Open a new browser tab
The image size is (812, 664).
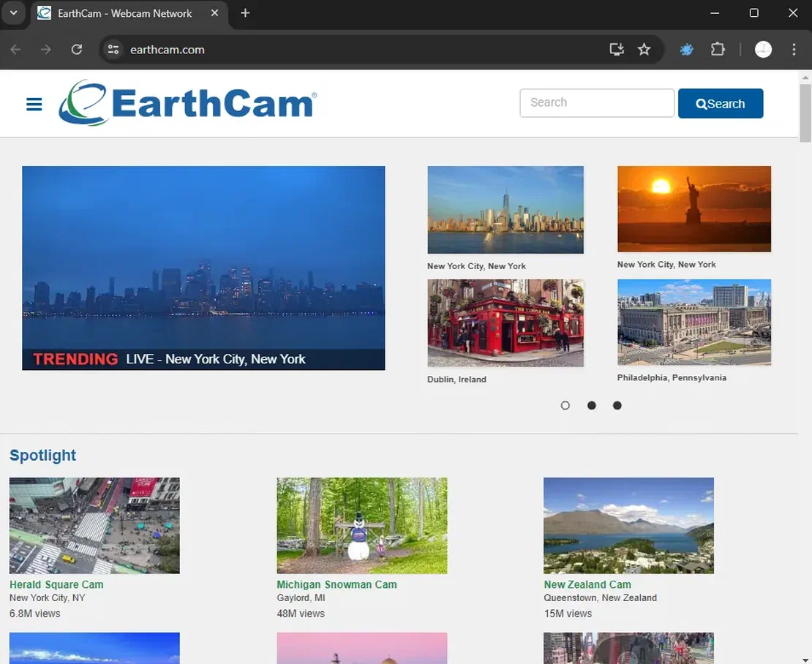[x=245, y=12]
